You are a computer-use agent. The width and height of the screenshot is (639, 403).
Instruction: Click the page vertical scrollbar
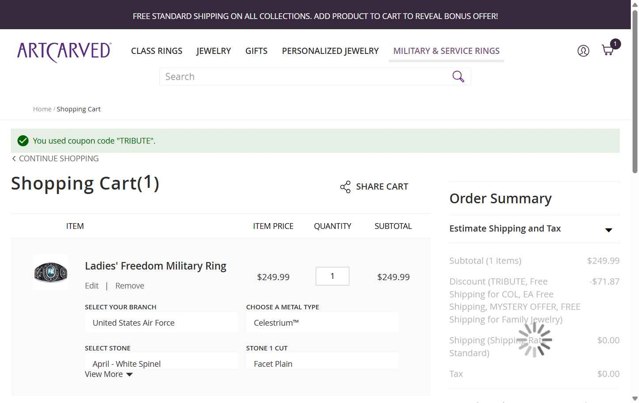(x=635, y=90)
